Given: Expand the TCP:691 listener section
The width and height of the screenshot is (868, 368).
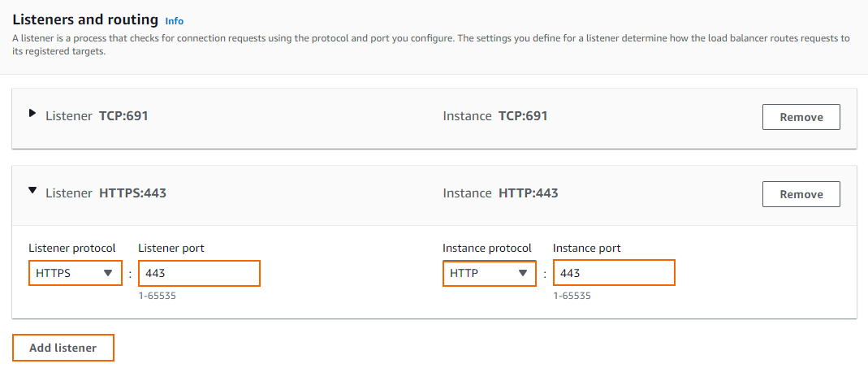Looking at the screenshot, I should point(32,114).
